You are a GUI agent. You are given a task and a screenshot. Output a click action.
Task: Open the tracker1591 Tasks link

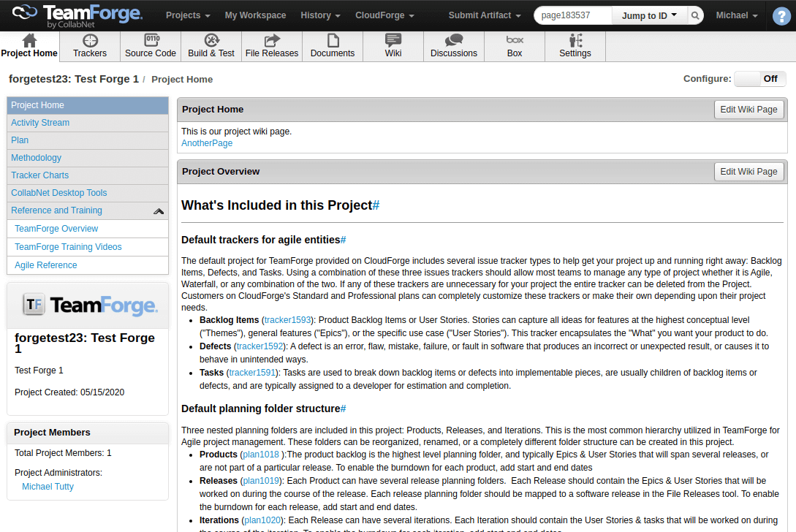pos(252,373)
